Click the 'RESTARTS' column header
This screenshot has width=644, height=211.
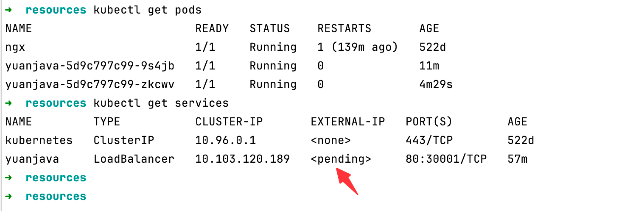point(344,29)
